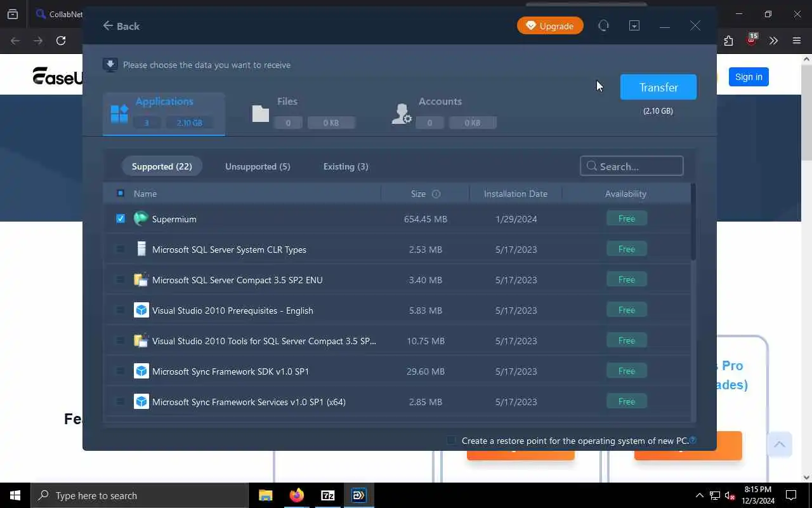Image resolution: width=812 pixels, height=508 pixels.
Task: Click the restore point help icon
Action: pyautogui.click(x=693, y=440)
